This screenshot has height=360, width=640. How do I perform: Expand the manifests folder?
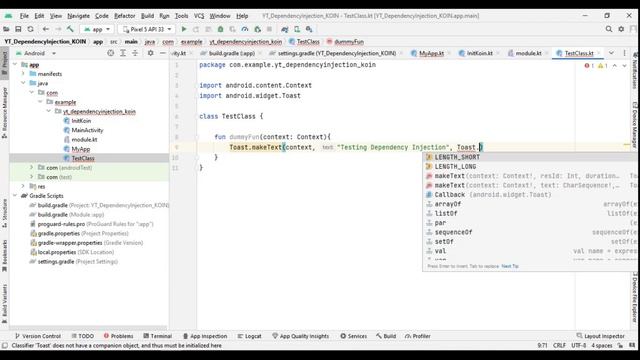pos(23,74)
